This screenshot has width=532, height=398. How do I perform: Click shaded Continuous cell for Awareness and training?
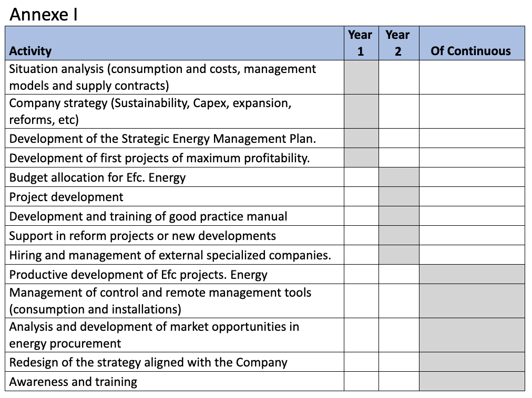coord(472,381)
